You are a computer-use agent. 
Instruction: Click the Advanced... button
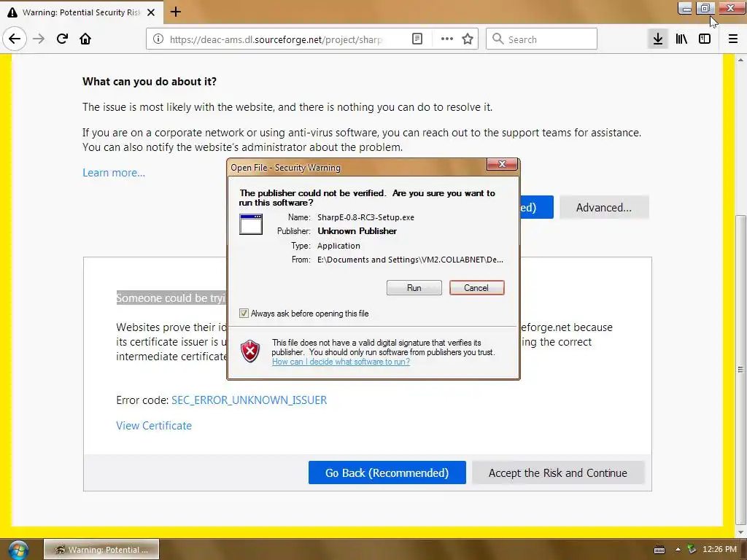603,208
